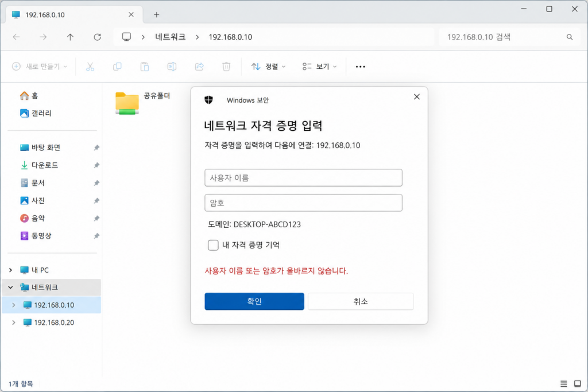Check 내 자격 증명 기억 checkbox
This screenshot has width=588, height=392.
click(213, 245)
